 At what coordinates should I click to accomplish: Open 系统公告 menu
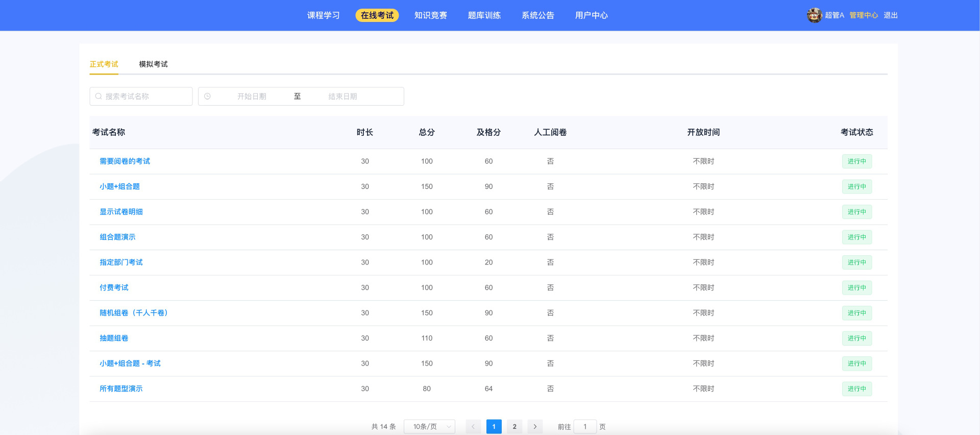tap(538, 15)
